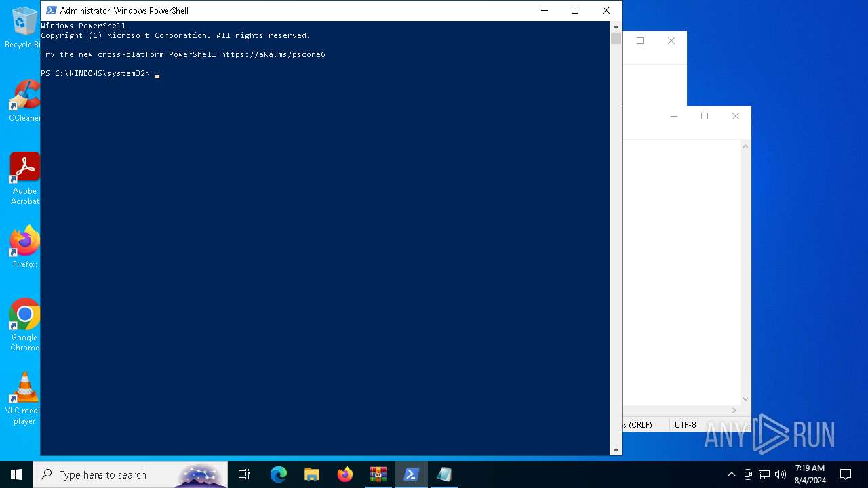Switch to Notepad on the taskbar
This screenshot has width=868, height=488.
tap(445, 474)
